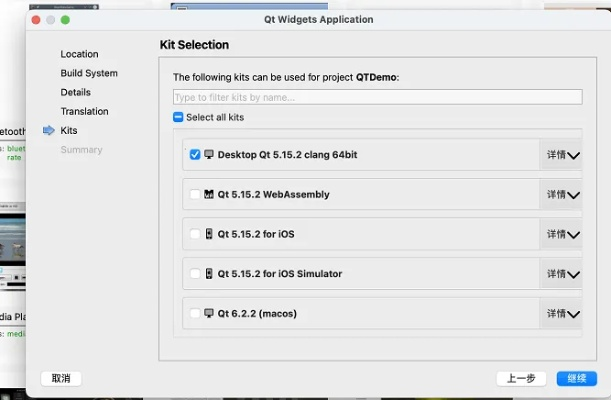The image size is (611, 400).
Task: Uncheck the Desktop Qt 5.15.2 clang 64bit kit
Action: (x=194, y=155)
